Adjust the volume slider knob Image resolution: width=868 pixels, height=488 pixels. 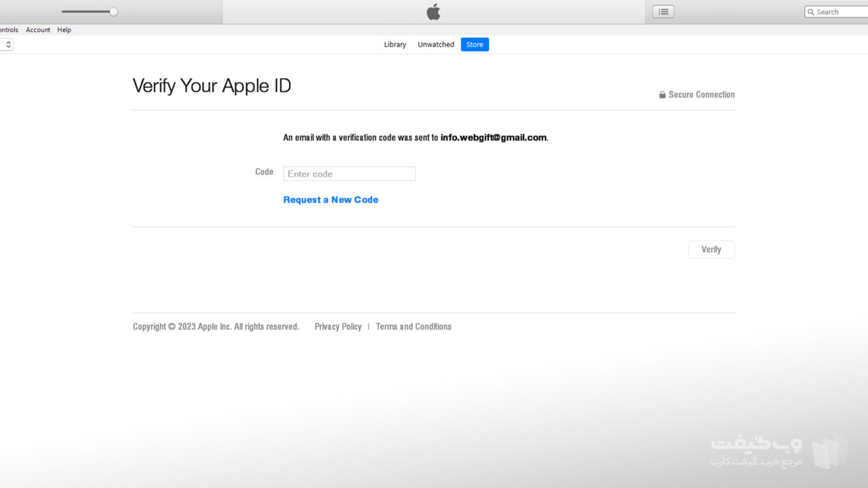click(x=113, y=12)
